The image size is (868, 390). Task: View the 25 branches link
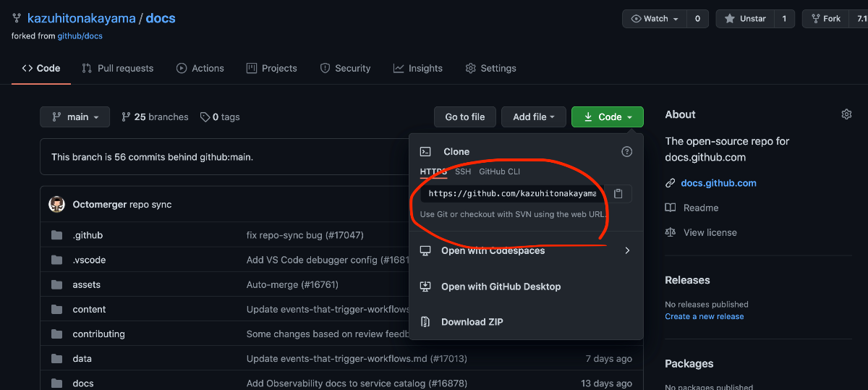click(x=154, y=116)
